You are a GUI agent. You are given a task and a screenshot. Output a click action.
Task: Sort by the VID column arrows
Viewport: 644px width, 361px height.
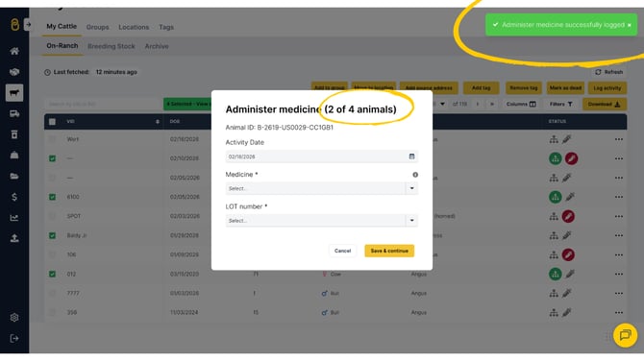(x=158, y=122)
